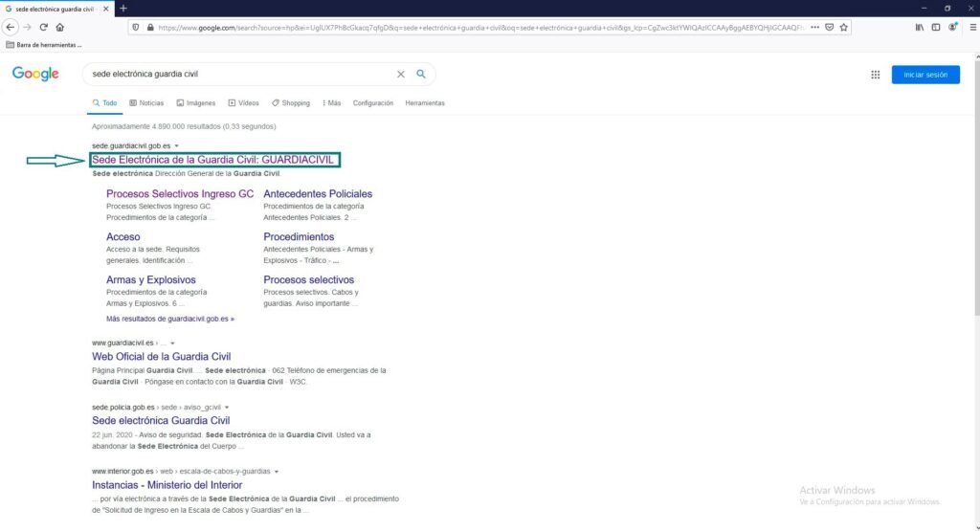Expand the 'Más' search categories menu
The height and width of the screenshot is (531, 980).
pyautogui.click(x=331, y=103)
